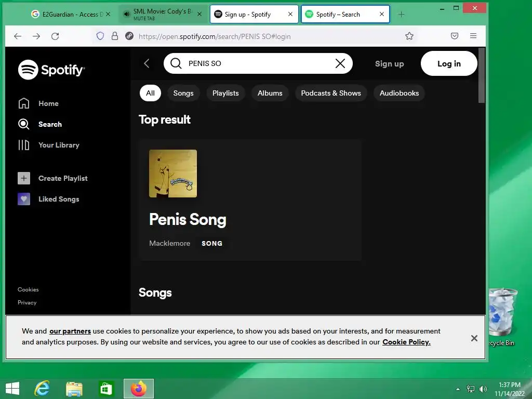This screenshot has width=532, height=399.
Task: Select Search in the Spotify sidebar
Action: [x=39, y=124]
